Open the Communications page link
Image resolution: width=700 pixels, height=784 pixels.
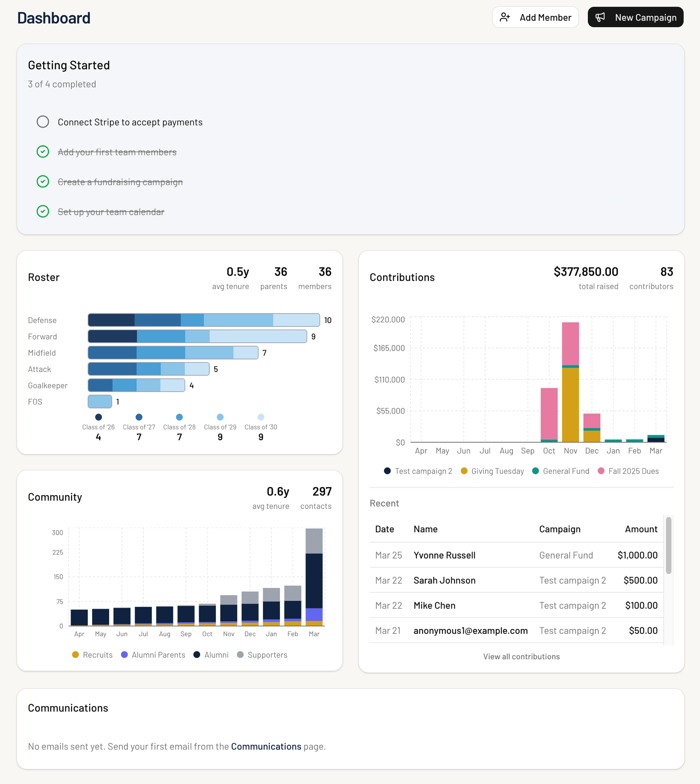[x=266, y=746]
